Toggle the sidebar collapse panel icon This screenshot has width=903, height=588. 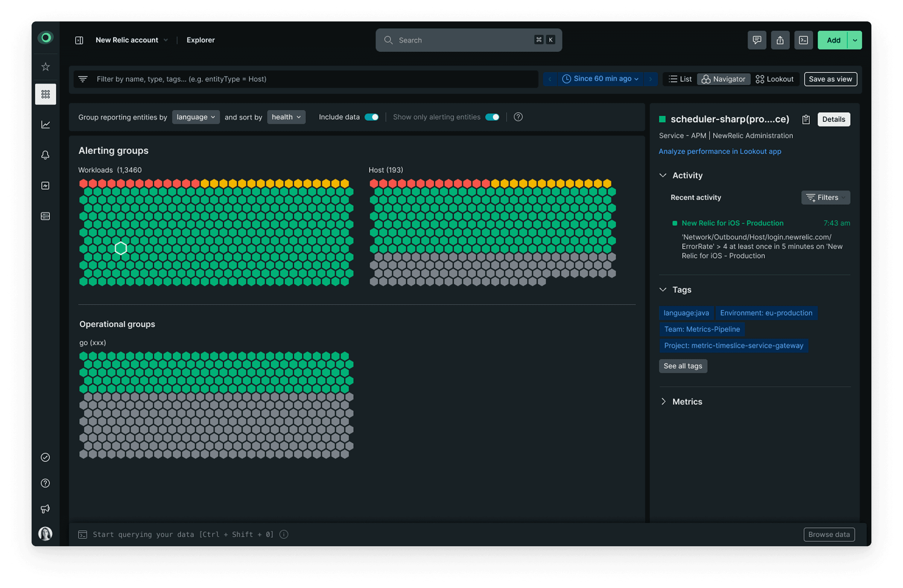(79, 40)
